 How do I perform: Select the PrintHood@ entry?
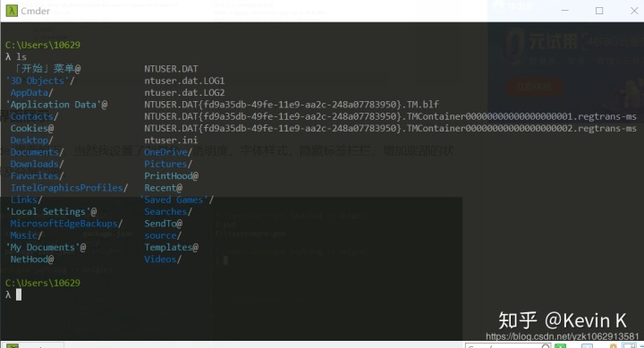pos(171,176)
